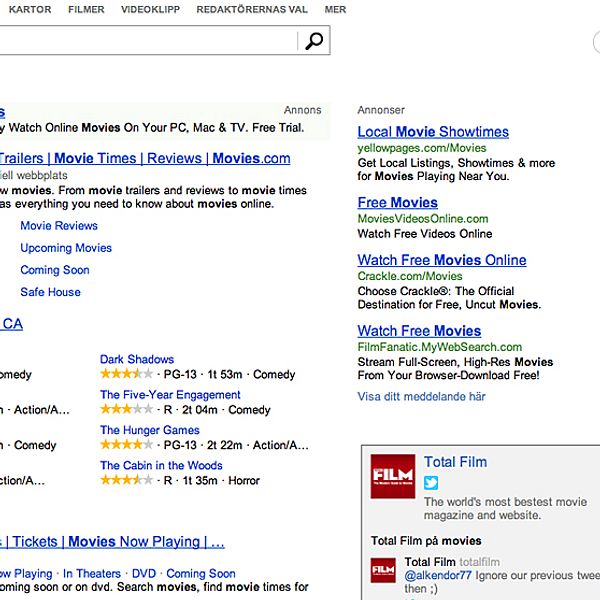Click the Dark Shadows movie link

tap(137, 359)
